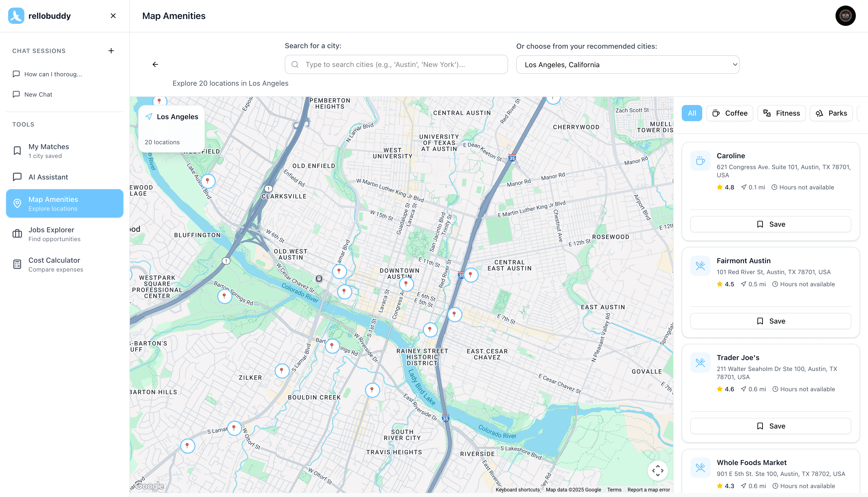Click the My Matches bookmark icon
The image size is (868, 497).
click(x=17, y=151)
